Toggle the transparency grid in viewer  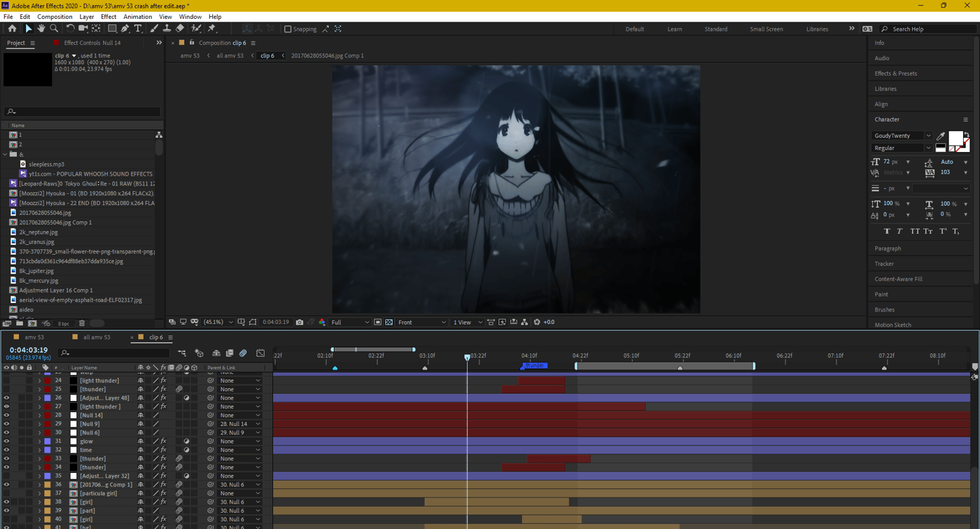click(389, 322)
